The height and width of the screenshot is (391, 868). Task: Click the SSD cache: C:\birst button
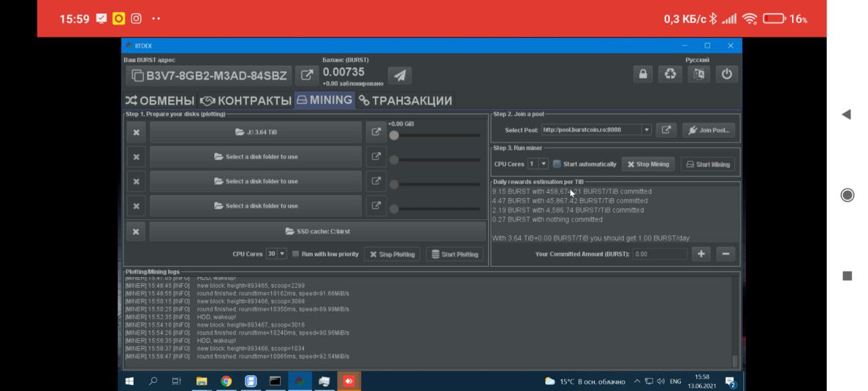pyautogui.click(x=317, y=231)
